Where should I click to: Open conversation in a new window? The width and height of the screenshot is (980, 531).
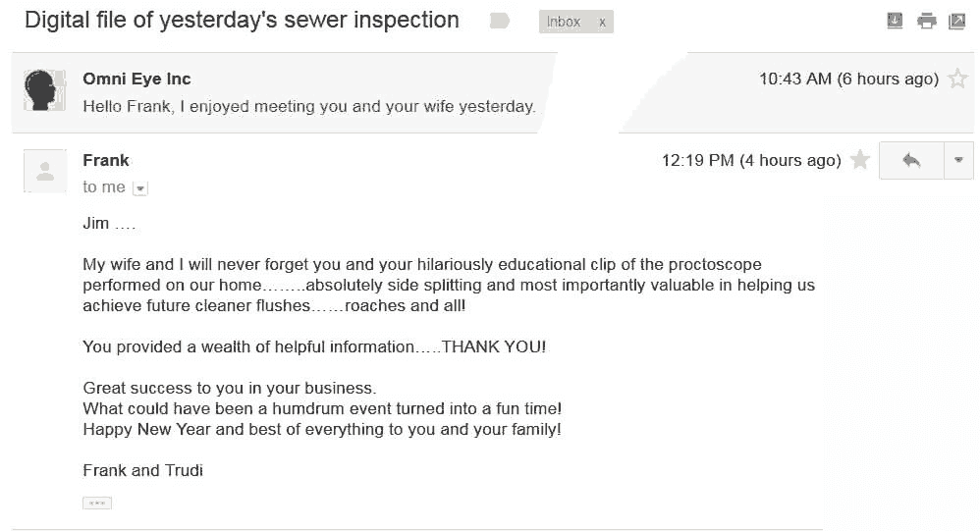[956, 22]
